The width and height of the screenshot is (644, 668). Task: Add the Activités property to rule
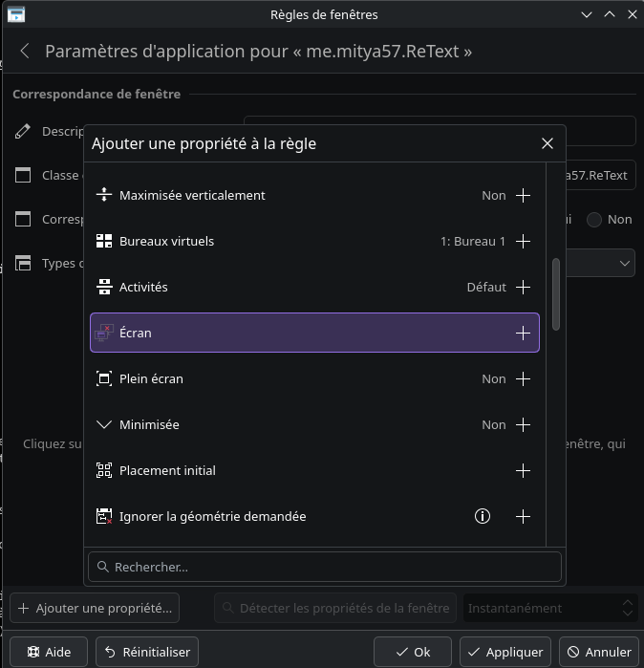point(523,287)
